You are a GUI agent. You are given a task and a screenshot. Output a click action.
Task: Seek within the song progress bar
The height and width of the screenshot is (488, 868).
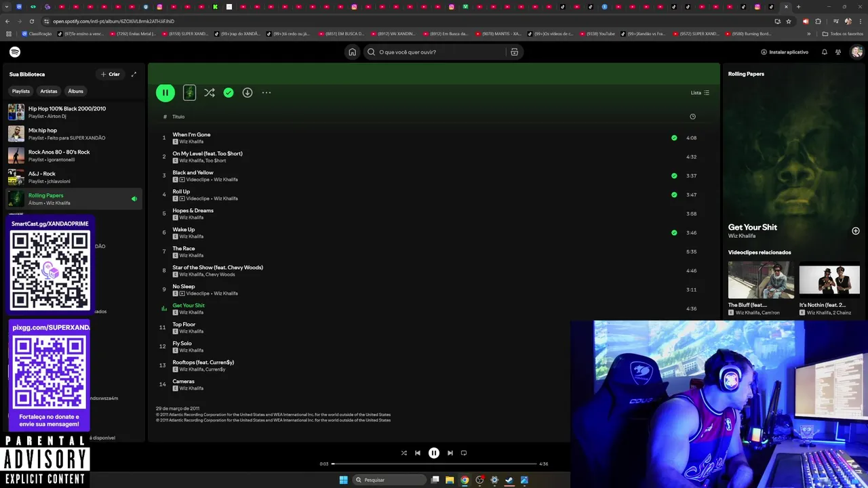(434, 464)
